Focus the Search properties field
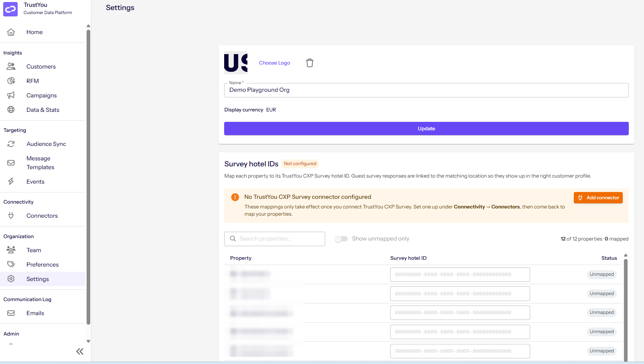644x364 pixels. pos(275,239)
